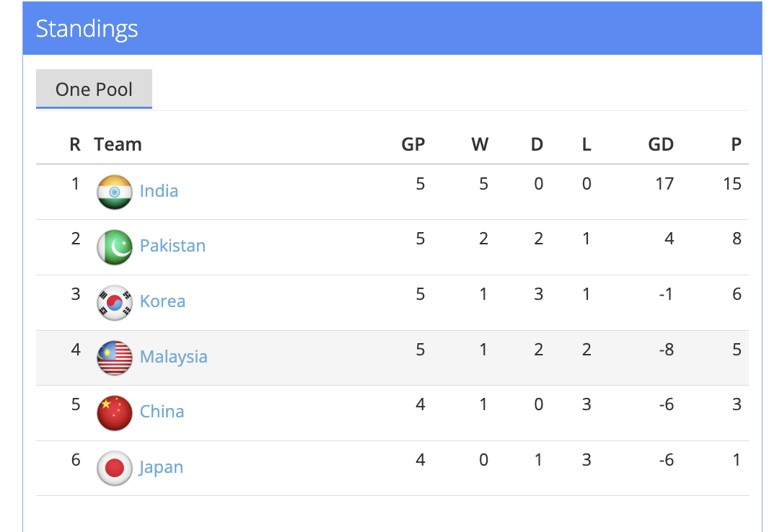Open the Pakistan team link
This screenshot has width=782, height=532.
pos(172,246)
